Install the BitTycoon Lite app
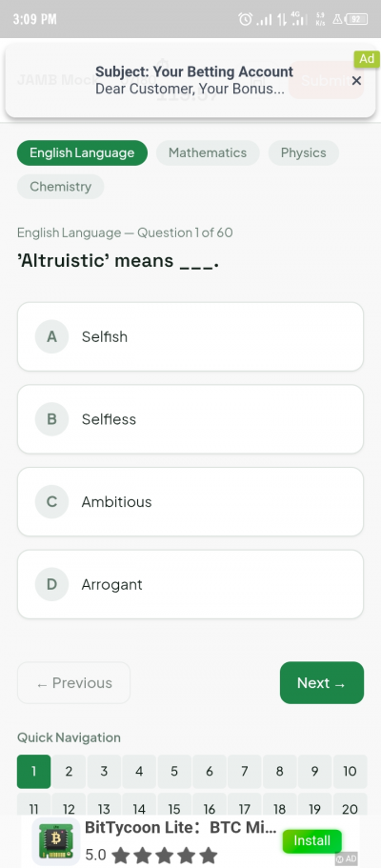This screenshot has width=381, height=868. (x=311, y=841)
